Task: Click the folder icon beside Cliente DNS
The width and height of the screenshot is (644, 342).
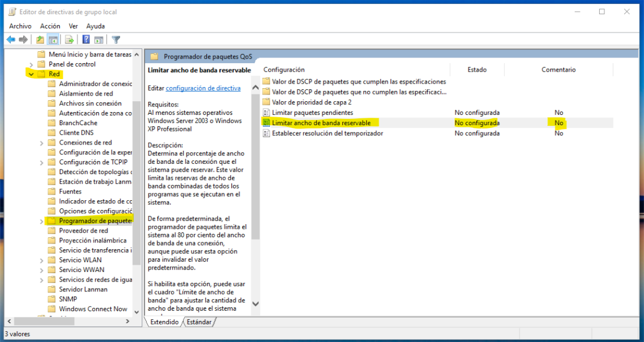Action: click(x=51, y=133)
